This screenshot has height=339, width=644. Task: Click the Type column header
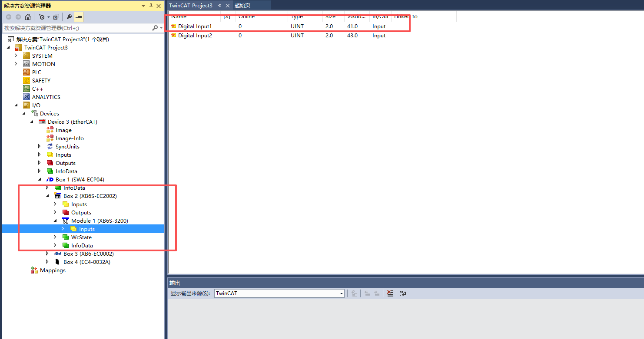tap(297, 16)
